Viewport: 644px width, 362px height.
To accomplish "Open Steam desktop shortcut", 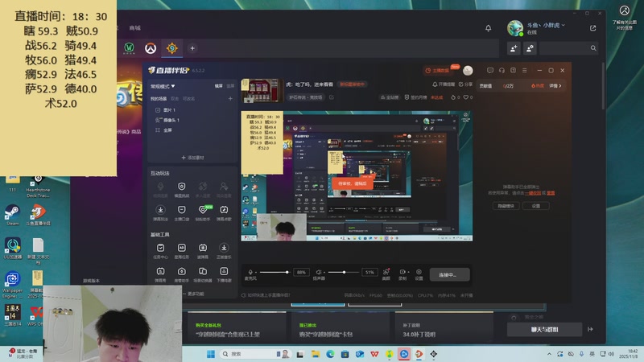I will click(12, 215).
